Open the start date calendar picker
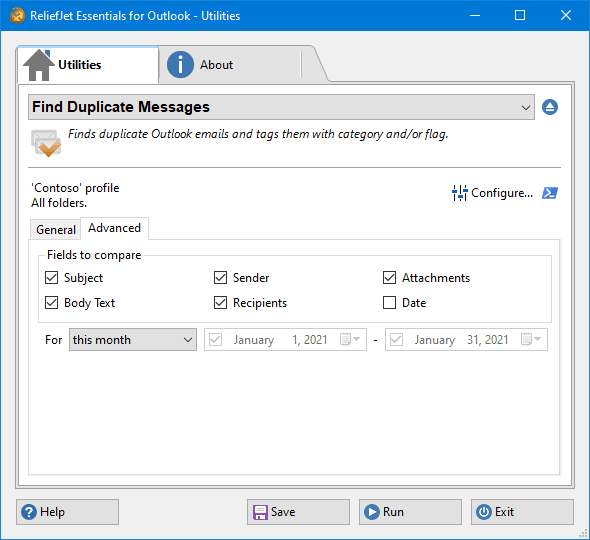Screen dimensions: 590x540 pos(350,339)
